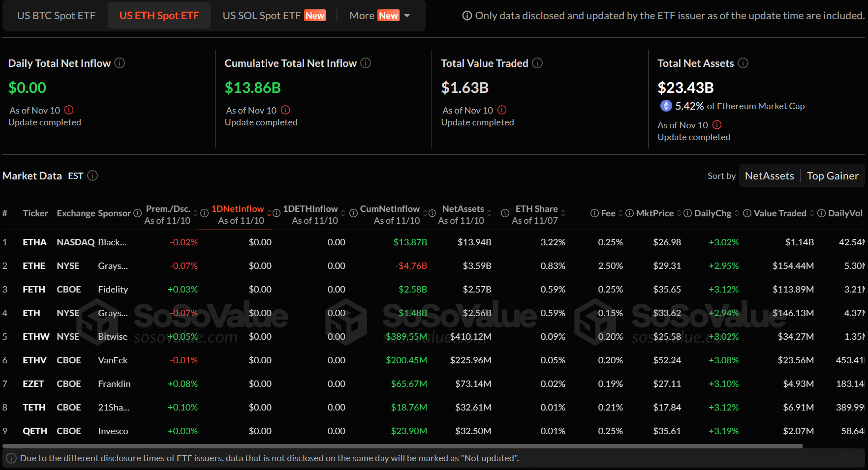
Task: Switch to US SOL Spot ETF tab
Action: pos(274,16)
